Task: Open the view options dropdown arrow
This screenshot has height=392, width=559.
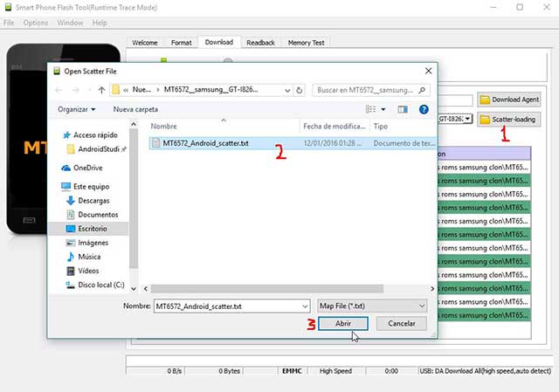Action: point(383,109)
